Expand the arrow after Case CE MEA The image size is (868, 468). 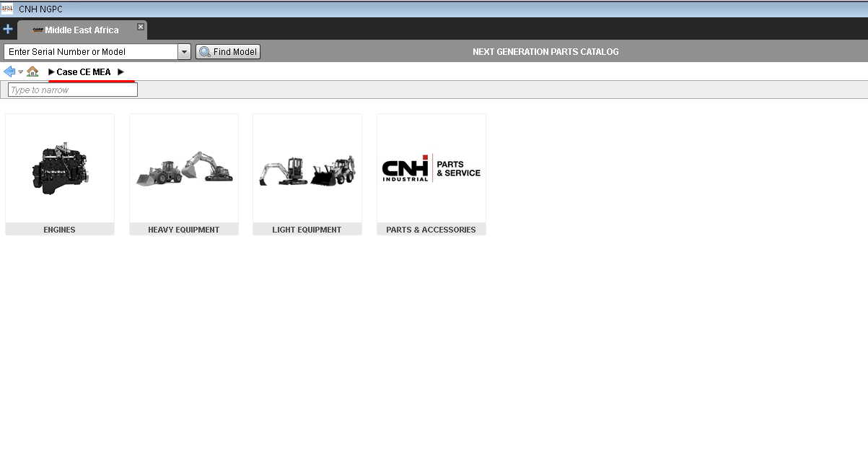121,72
